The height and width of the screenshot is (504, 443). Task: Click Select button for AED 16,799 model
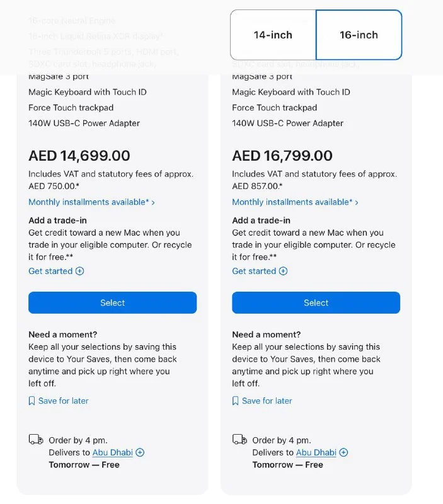tap(316, 303)
